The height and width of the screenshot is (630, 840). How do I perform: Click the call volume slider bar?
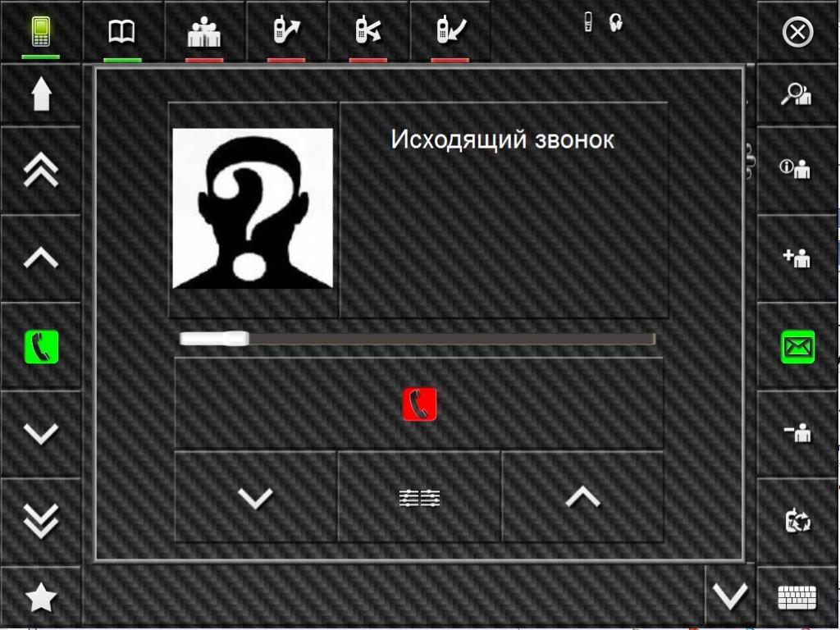(x=418, y=339)
